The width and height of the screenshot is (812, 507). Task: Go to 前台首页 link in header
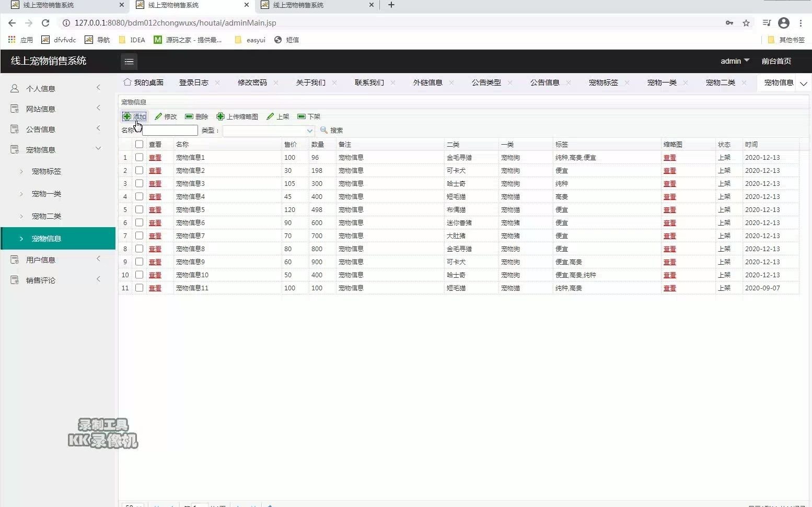(x=776, y=61)
